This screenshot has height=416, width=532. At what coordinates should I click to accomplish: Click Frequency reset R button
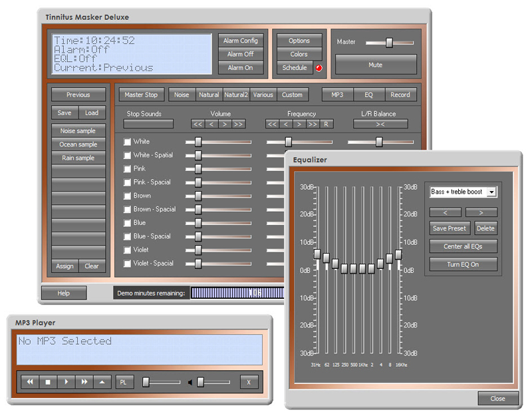[x=327, y=124]
